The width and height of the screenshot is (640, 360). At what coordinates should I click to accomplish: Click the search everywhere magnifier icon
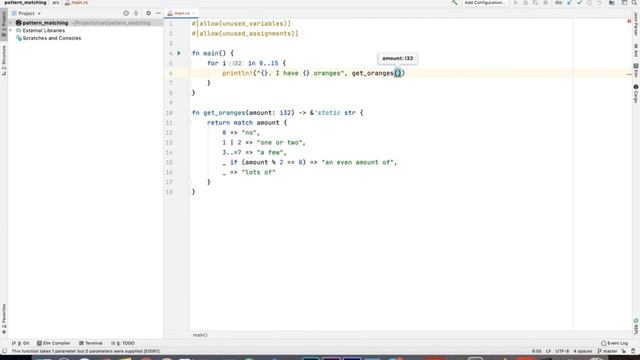pyautogui.click(x=635, y=3)
